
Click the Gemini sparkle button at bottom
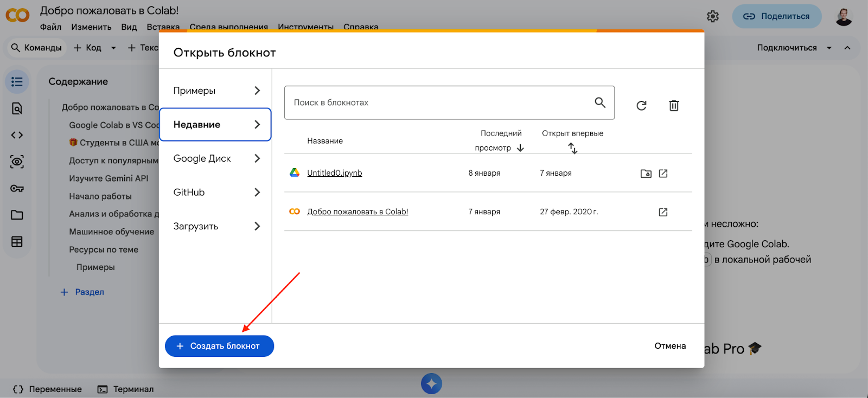[x=431, y=384]
